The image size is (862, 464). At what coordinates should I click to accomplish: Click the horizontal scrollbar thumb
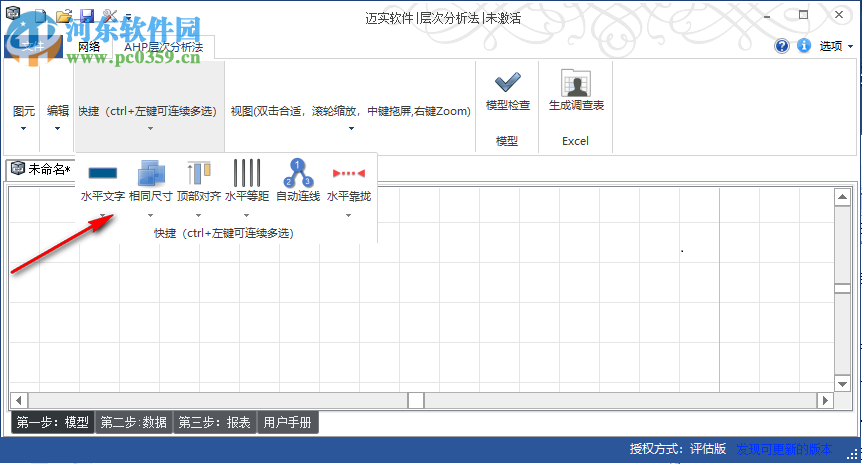(416, 401)
